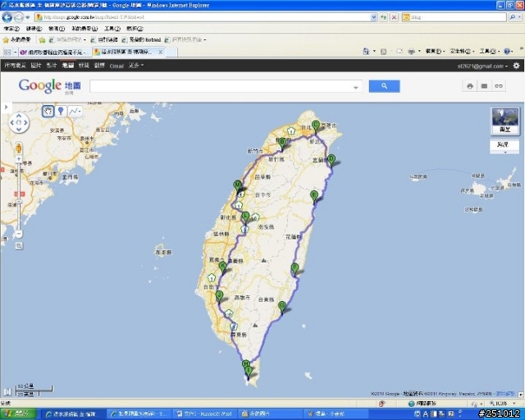
Task: Open More (更多) dropdown in Google bar
Action: (136, 66)
